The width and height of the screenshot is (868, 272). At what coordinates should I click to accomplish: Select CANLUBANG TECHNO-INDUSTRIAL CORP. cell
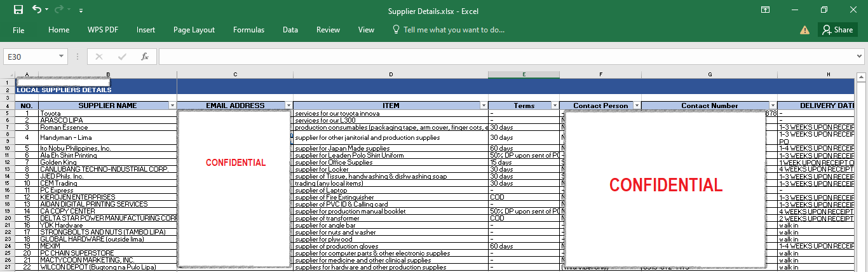click(107, 169)
